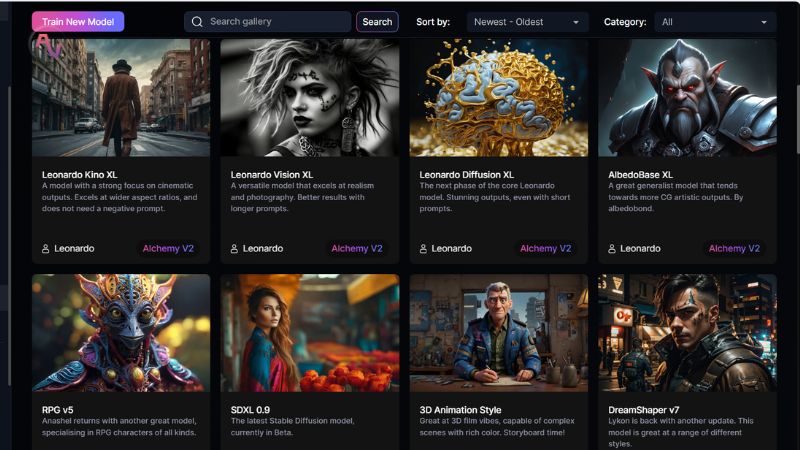Open the Leonardo Diffusion XL brain thumbnail

[x=498, y=97]
